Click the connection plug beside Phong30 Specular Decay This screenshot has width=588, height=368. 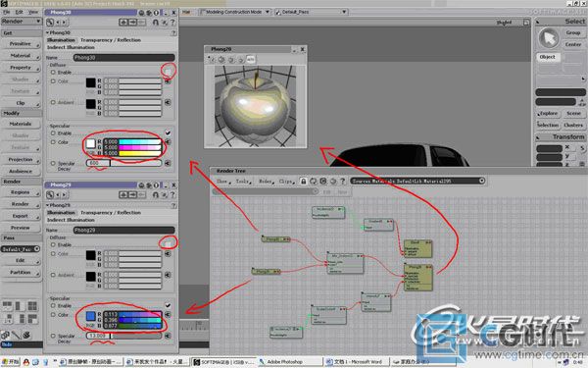tap(168, 163)
